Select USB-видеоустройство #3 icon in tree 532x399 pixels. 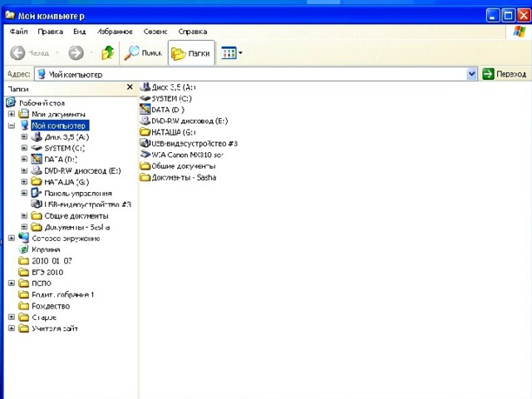coord(37,204)
